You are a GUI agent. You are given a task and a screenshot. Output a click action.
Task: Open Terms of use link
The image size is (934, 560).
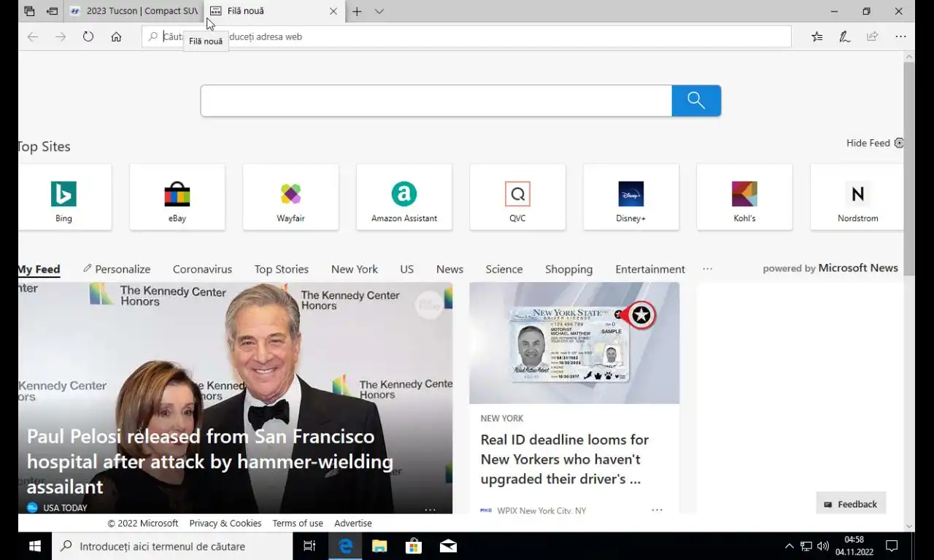point(298,523)
